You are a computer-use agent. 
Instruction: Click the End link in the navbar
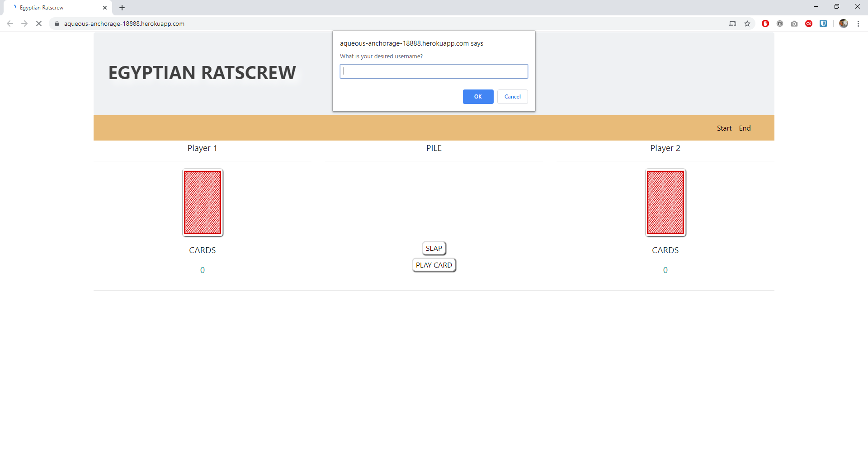[745, 128]
